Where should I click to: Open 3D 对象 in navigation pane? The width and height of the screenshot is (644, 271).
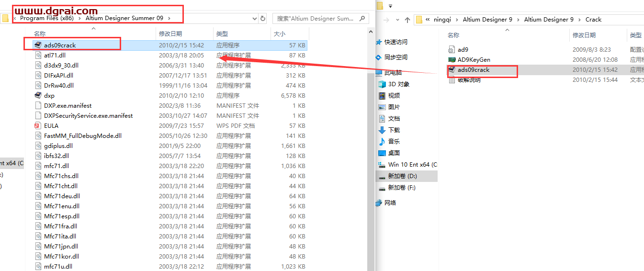click(x=398, y=84)
